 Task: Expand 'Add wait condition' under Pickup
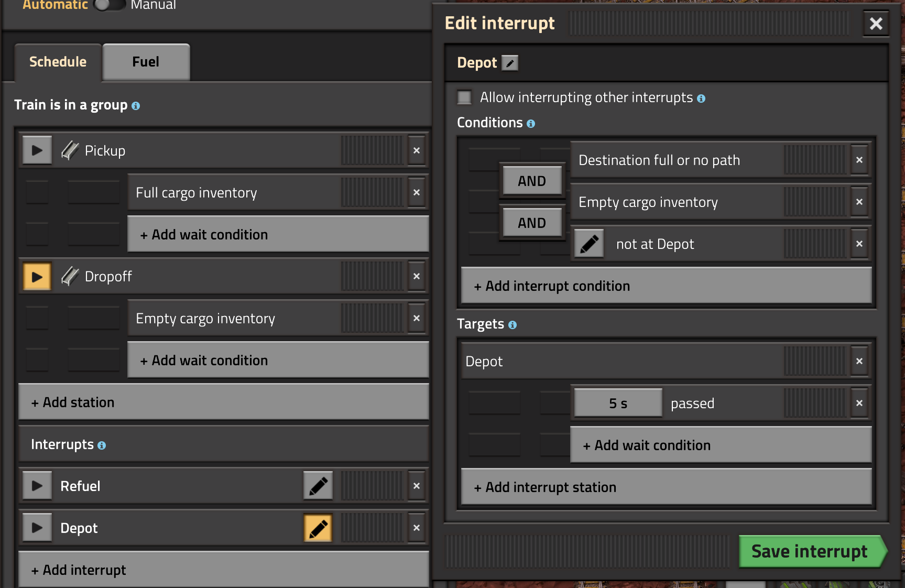[278, 235]
